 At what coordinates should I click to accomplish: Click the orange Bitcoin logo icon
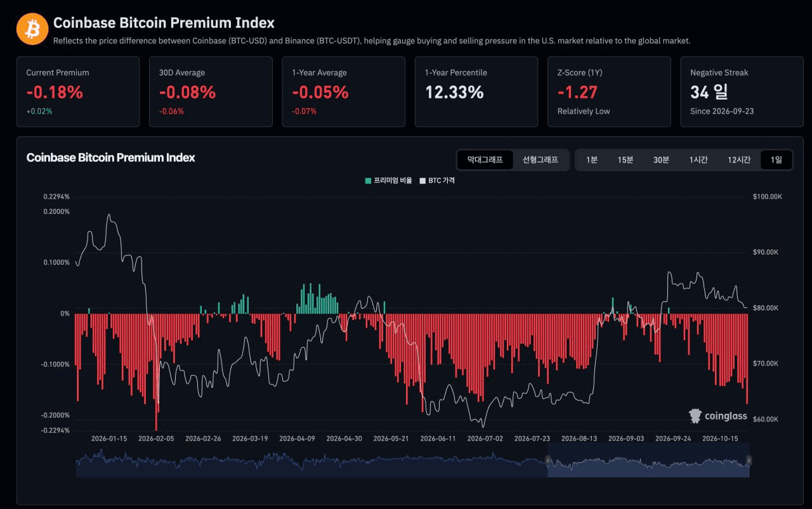[x=32, y=29]
